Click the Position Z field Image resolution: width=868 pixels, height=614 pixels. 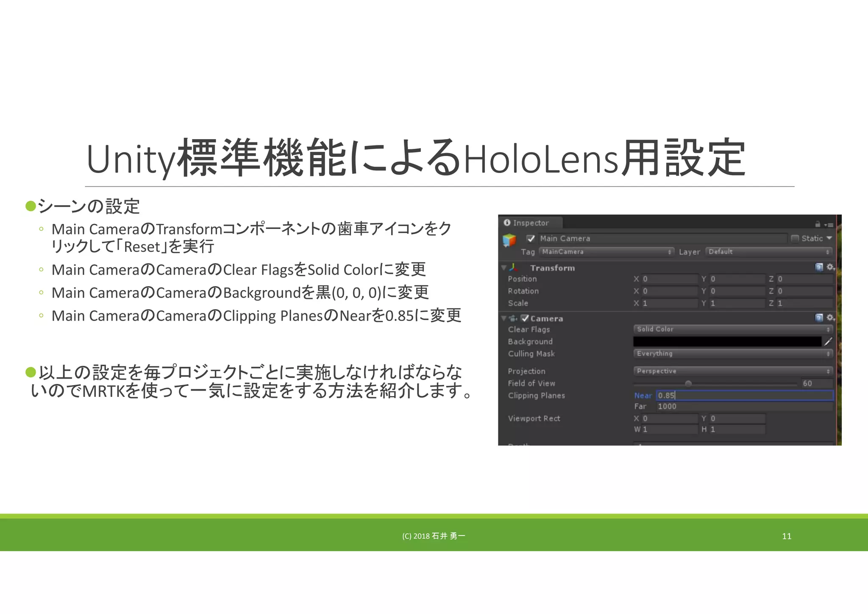point(804,279)
